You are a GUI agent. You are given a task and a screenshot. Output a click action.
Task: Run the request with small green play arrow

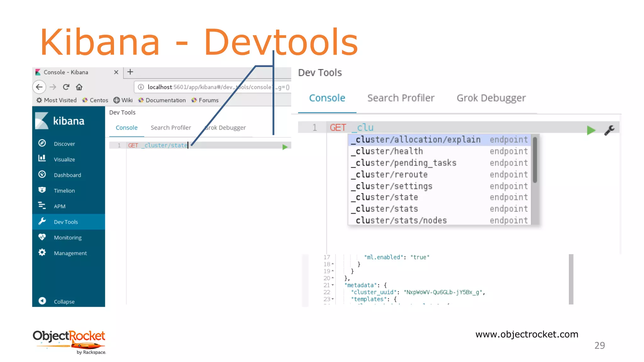(x=285, y=147)
